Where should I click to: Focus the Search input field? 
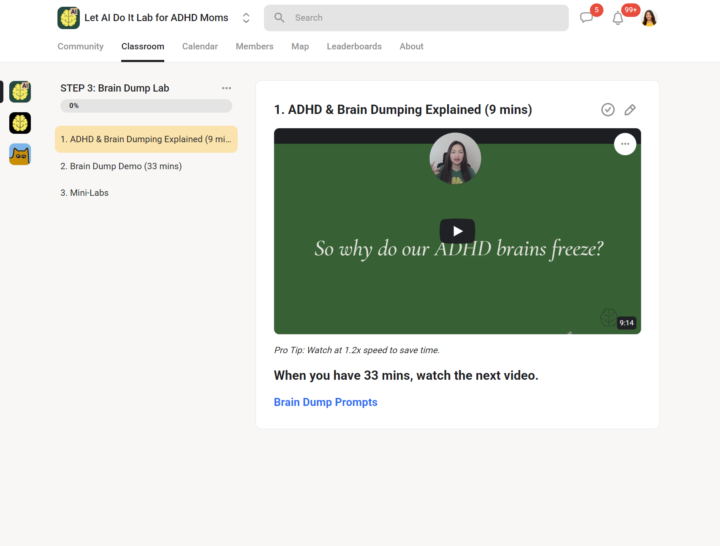pos(416,18)
